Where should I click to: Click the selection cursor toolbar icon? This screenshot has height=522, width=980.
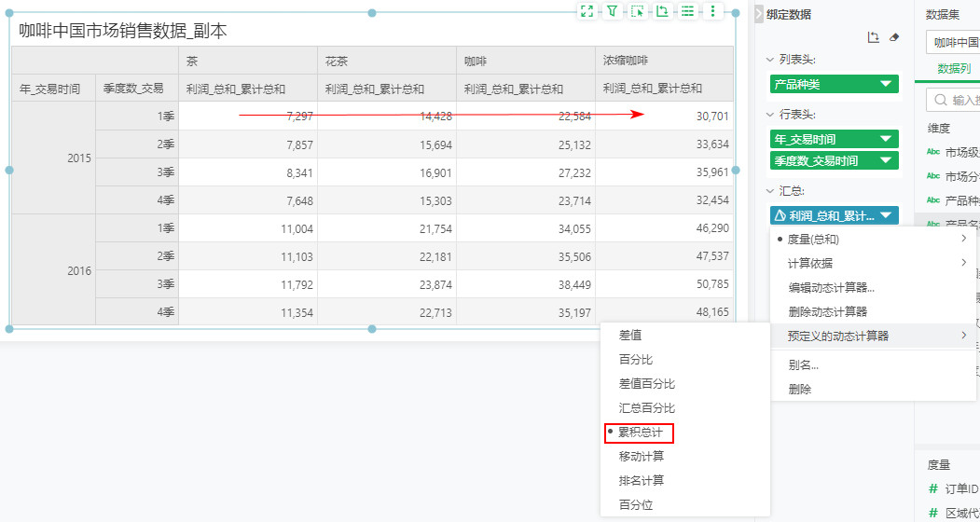[x=637, y=11]
